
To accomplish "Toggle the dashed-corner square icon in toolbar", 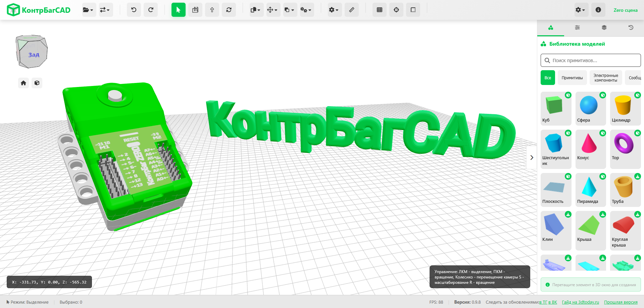I will (413, 10).
